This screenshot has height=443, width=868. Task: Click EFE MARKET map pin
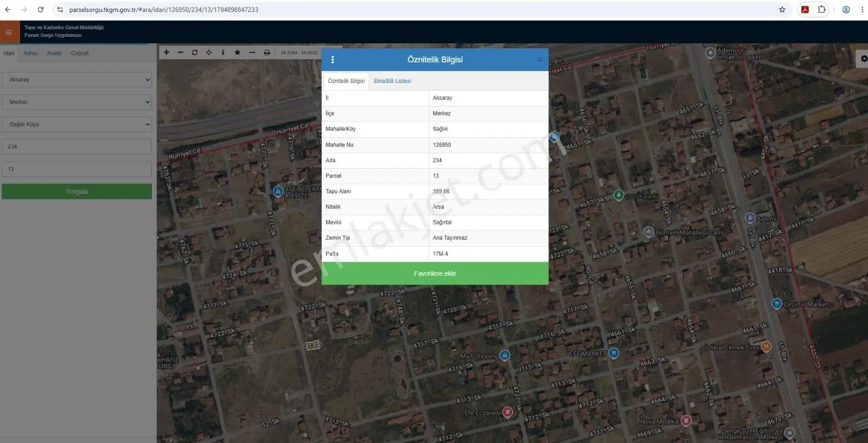[x=614, y=353]
